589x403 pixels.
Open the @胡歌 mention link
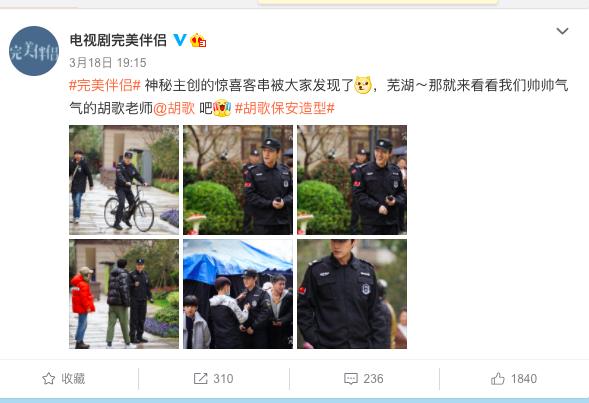point(174,108)
